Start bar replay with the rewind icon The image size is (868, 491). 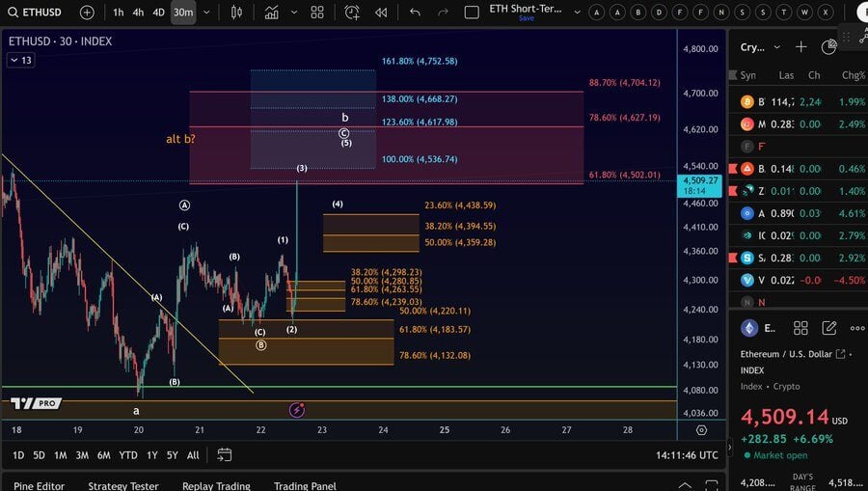pyautogui.click(x=381, y=13)
